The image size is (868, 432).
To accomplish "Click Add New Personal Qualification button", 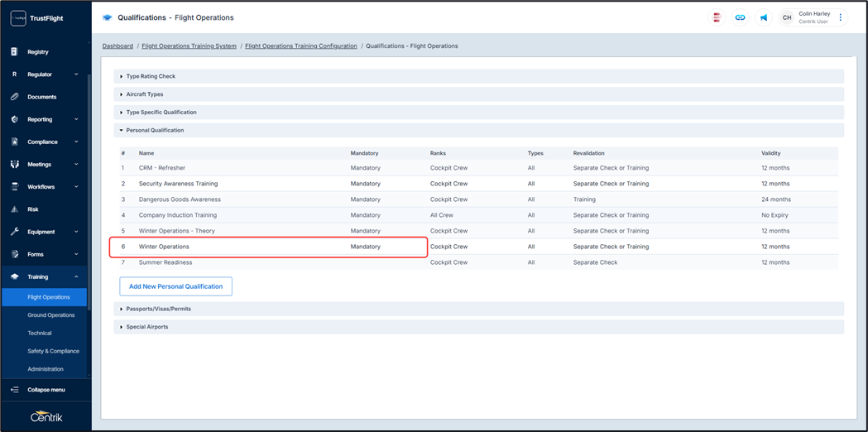I will (x=175, y=286).
